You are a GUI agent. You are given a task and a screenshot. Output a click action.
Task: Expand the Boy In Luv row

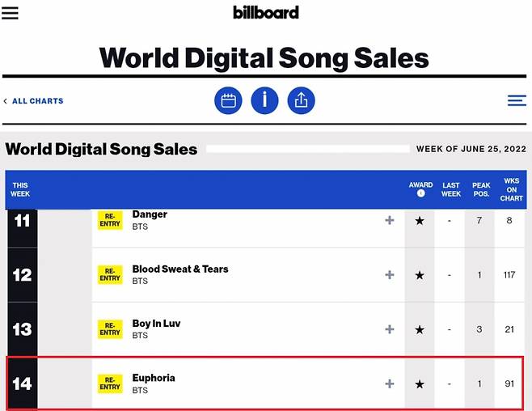390,329
